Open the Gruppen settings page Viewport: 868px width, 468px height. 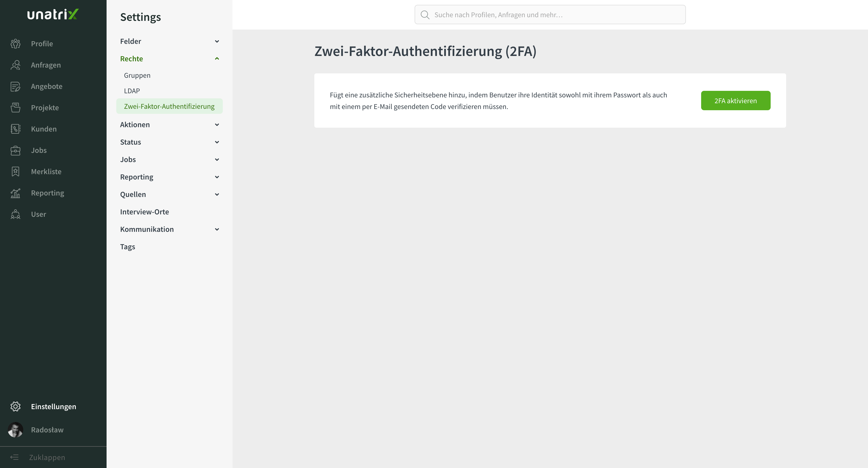(x=137, y=75)
